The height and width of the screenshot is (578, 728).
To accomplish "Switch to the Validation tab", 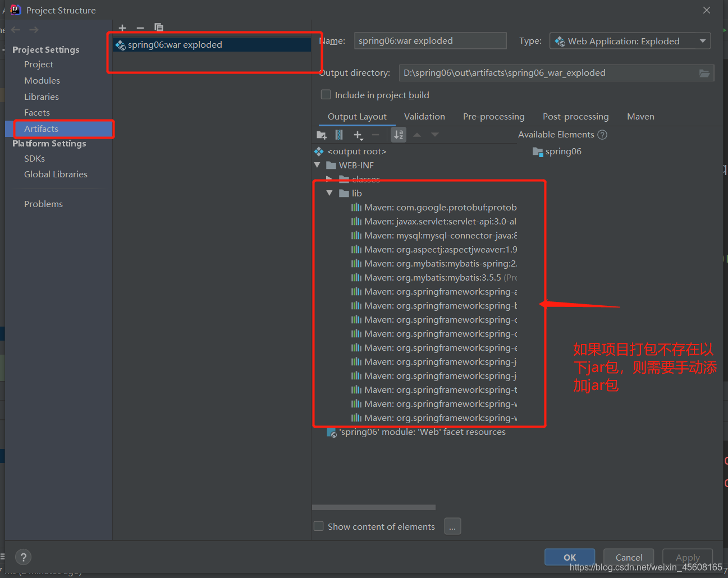I will [x=424, y=117].
